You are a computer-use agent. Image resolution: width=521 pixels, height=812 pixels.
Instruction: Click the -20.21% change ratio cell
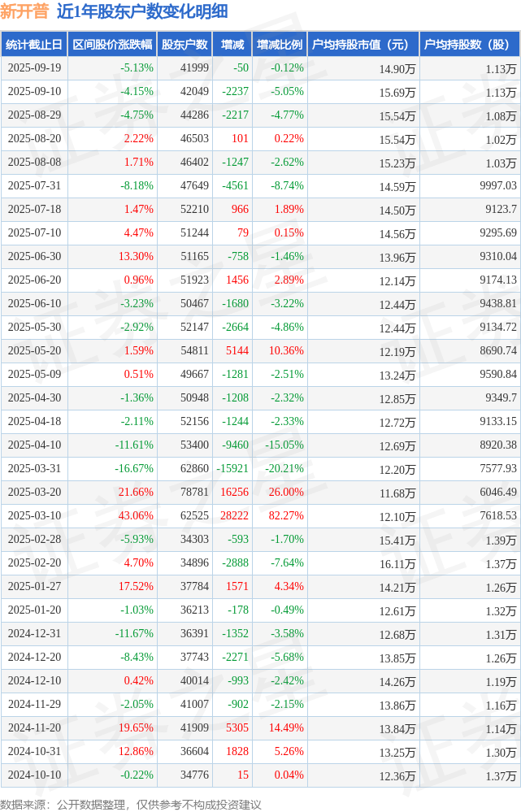(286, 468)
